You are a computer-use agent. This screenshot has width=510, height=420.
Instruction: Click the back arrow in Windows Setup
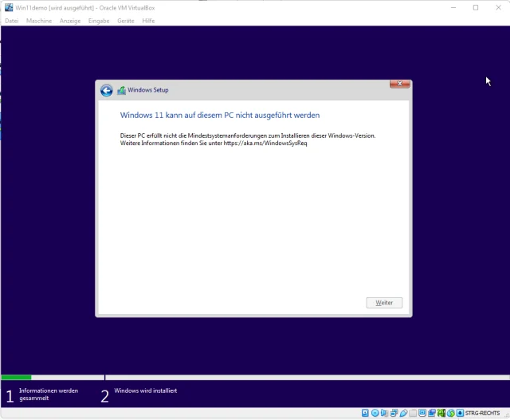(106, 90)
